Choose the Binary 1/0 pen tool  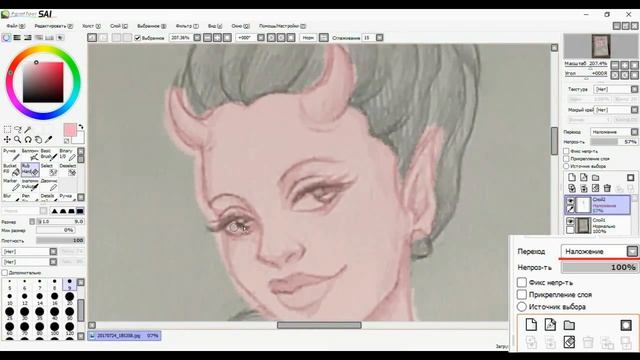67,154
